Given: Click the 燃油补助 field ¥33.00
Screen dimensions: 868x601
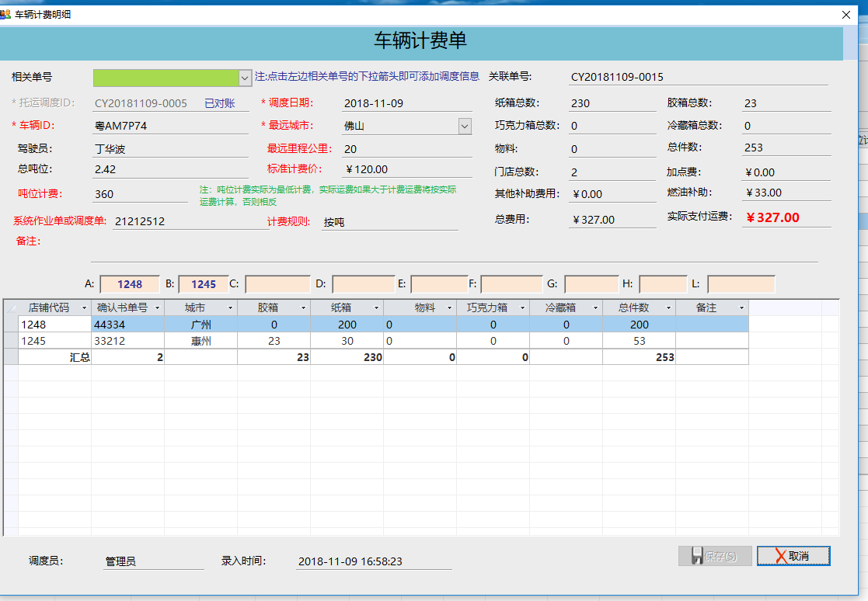Looking at the screenshot, I should click(786, 193).
